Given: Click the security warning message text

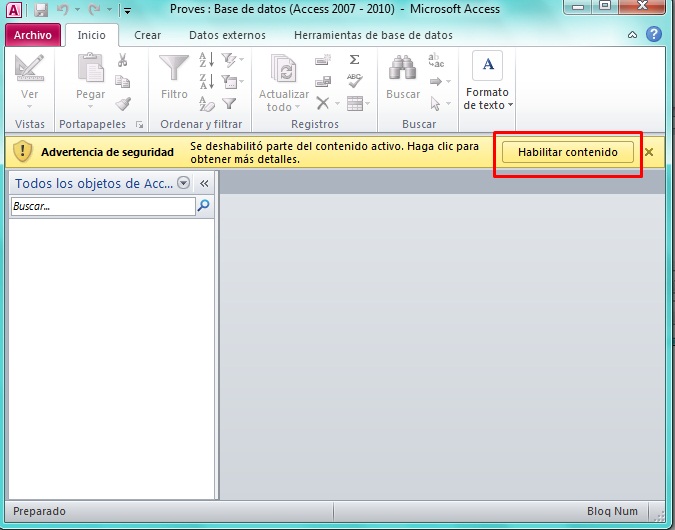Looking at the screenshot, I should (x=334, y=152).
